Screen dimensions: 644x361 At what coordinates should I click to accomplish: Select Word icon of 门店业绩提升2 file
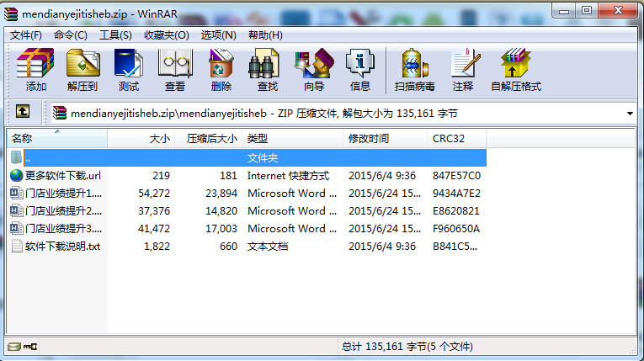coord(17,210)
